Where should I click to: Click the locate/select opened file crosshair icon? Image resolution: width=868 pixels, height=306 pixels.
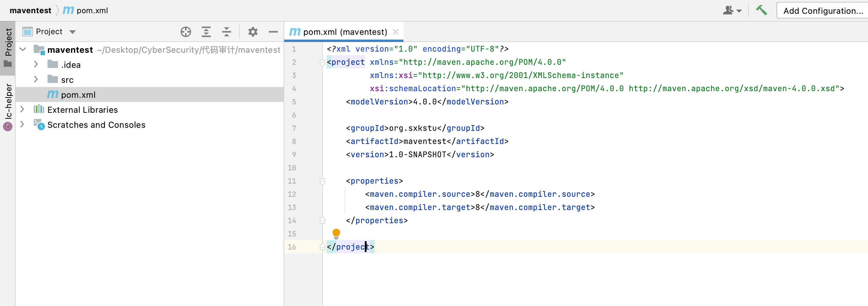point(186,32)
